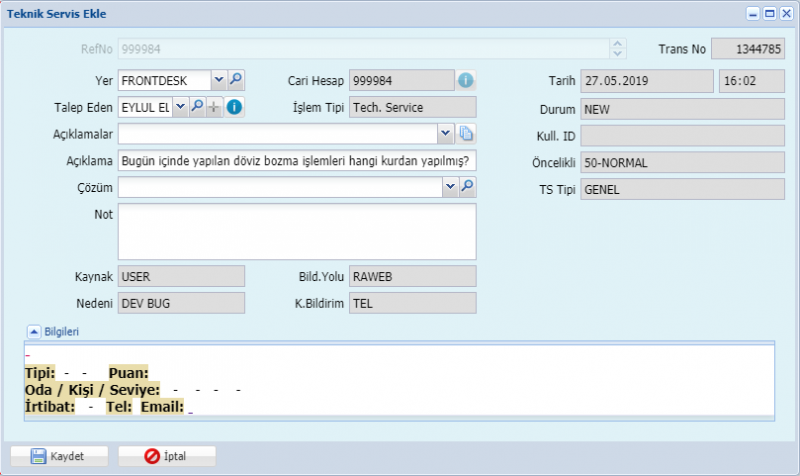
Task: Click the Email link in Bilgileri
Action: tap(190, 410)
